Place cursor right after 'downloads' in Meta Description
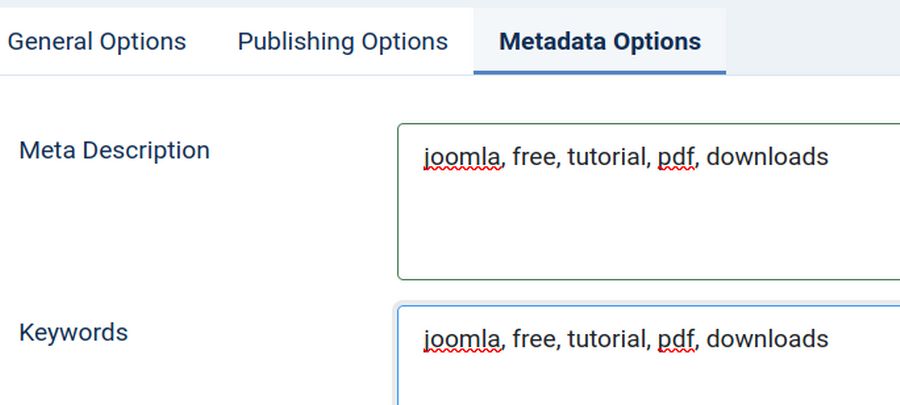The image size is (900, 405). click(x=830, y=157)
